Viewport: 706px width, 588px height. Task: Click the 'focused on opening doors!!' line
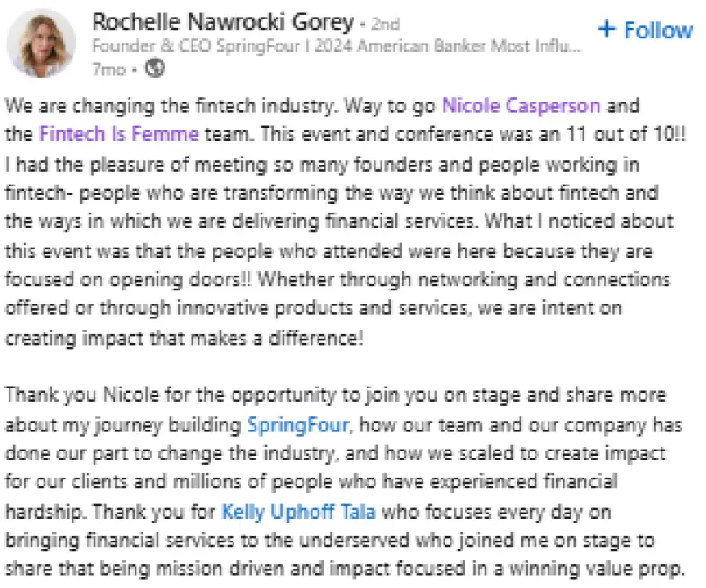(x=122, y=280)
